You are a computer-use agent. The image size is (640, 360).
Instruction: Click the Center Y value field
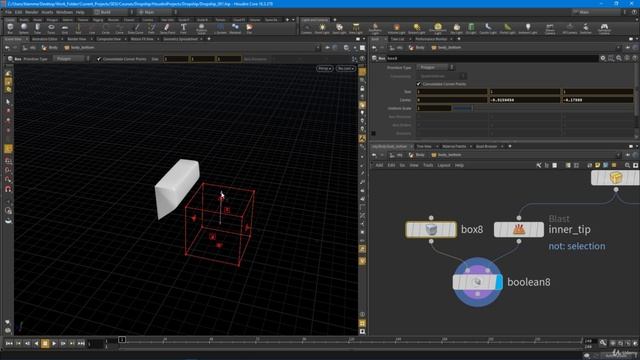[x=524, y=100]
